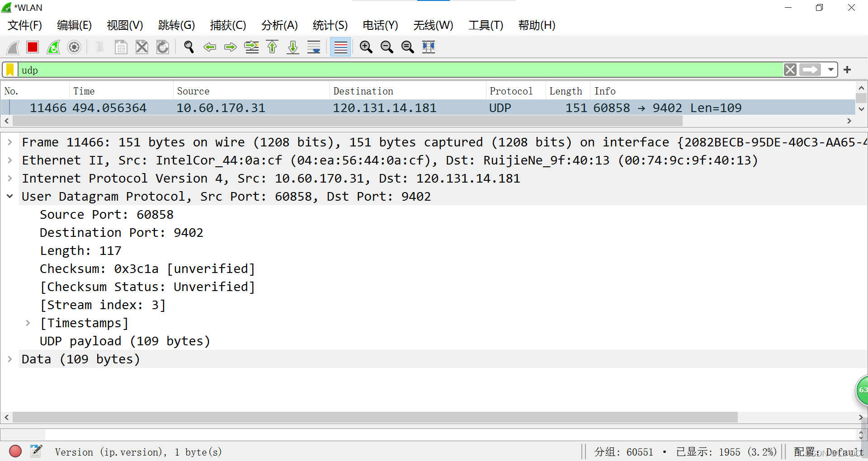This screenshot has width=868, height=461.
Task: Sort packets by Time column
Action: (121, 91)
